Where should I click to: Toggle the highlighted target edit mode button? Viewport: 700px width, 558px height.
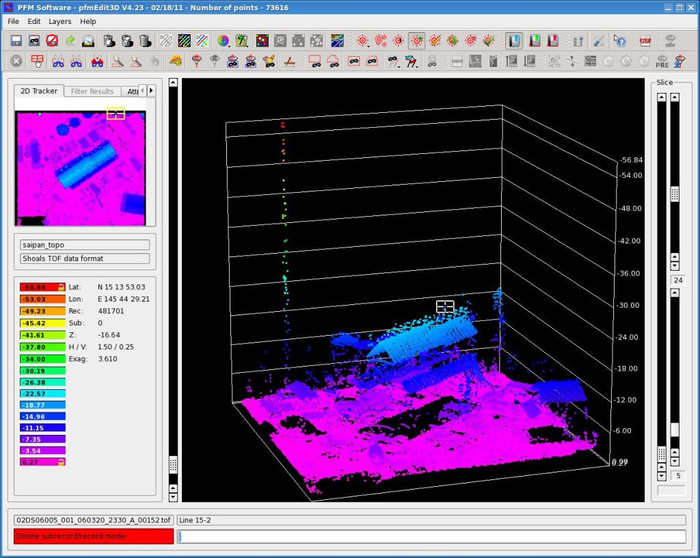click(416, 41)
